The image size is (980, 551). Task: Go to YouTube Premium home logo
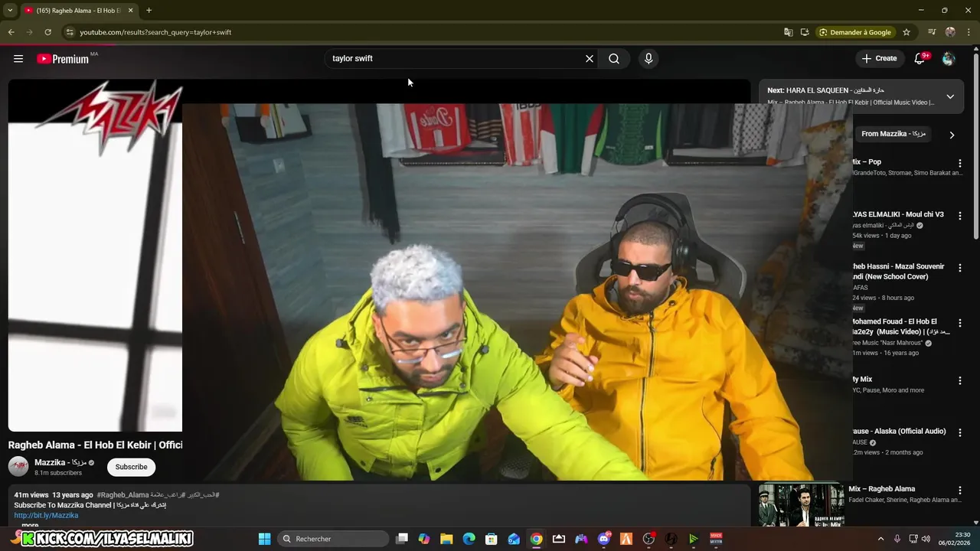click(63, 59)
